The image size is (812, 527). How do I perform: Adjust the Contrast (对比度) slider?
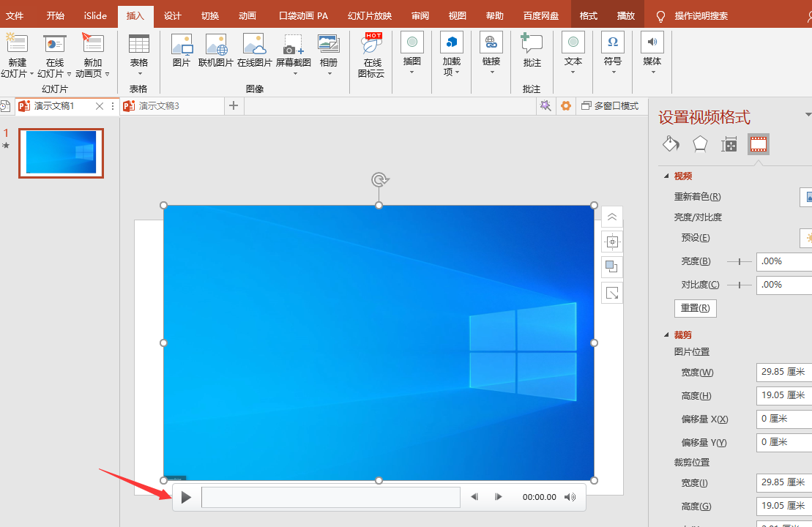pyautogui.click(x=740, y=285)
